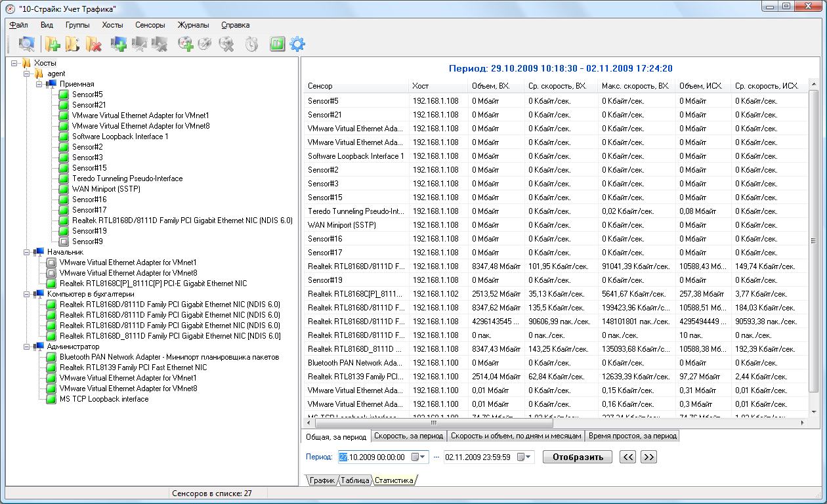
Task: Collapse the Приемная host node
Action: tap(39, 84)
